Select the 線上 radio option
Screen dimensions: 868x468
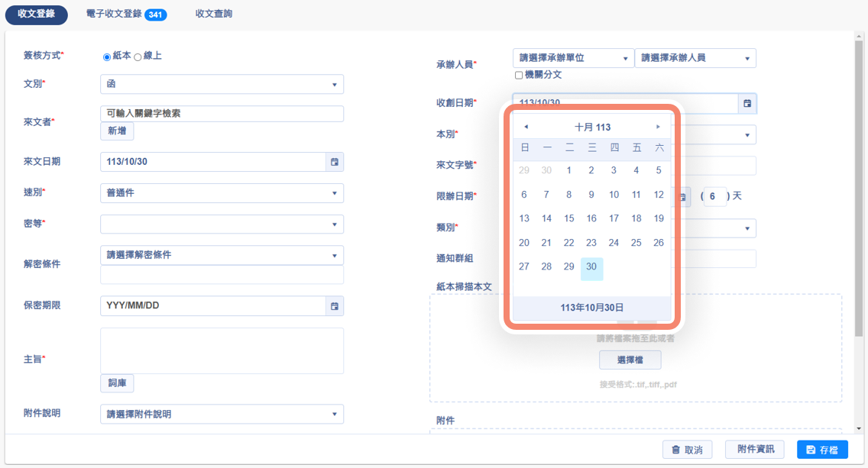pyautogui.click(x=138, y=56)
